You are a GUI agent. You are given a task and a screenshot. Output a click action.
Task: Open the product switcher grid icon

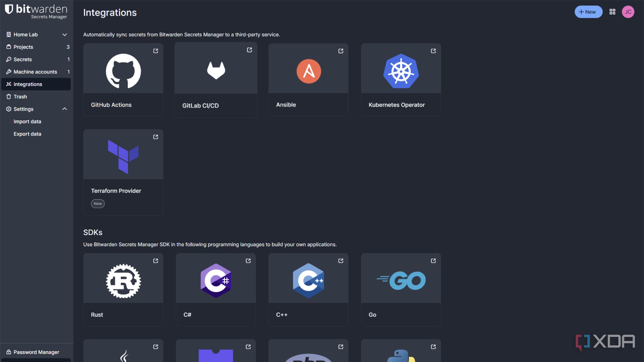pyautogui.click(x=612, y=12)
